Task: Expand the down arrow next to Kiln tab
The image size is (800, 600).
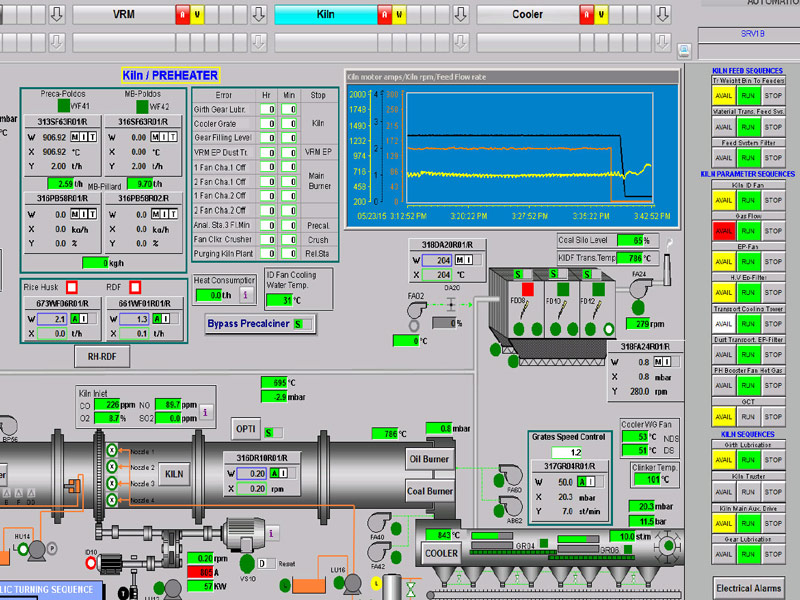Action: [460, 15]
